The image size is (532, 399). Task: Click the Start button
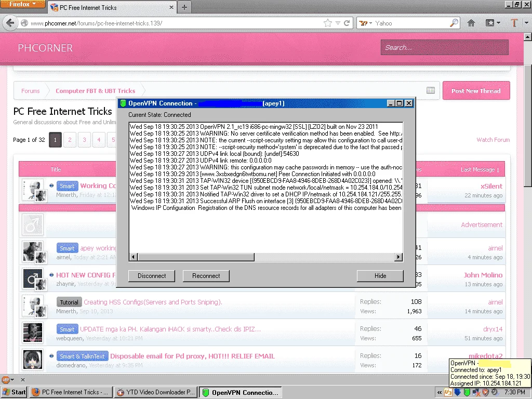[x=14, y=392]
